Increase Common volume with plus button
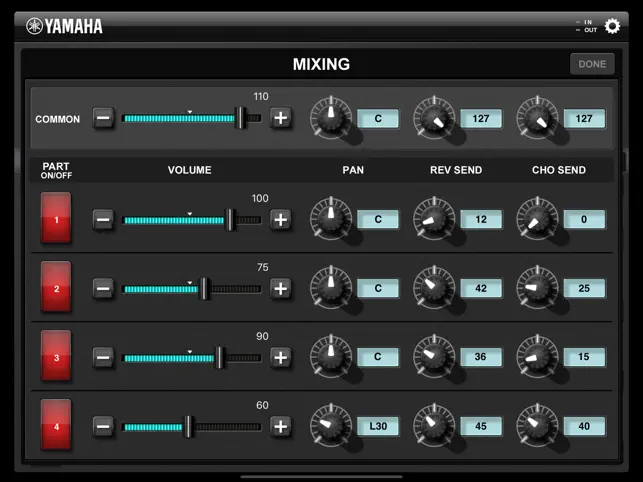 pyautogui.click(x=281, y=118)
